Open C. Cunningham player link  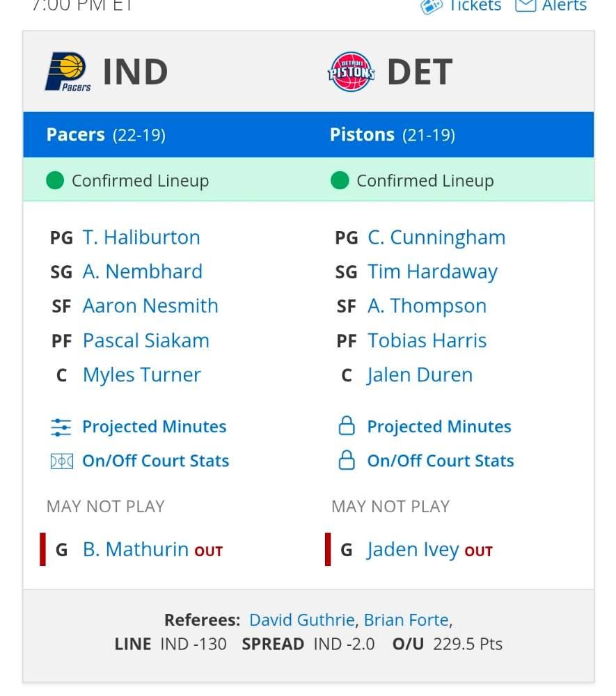click(x=436, y=237)
